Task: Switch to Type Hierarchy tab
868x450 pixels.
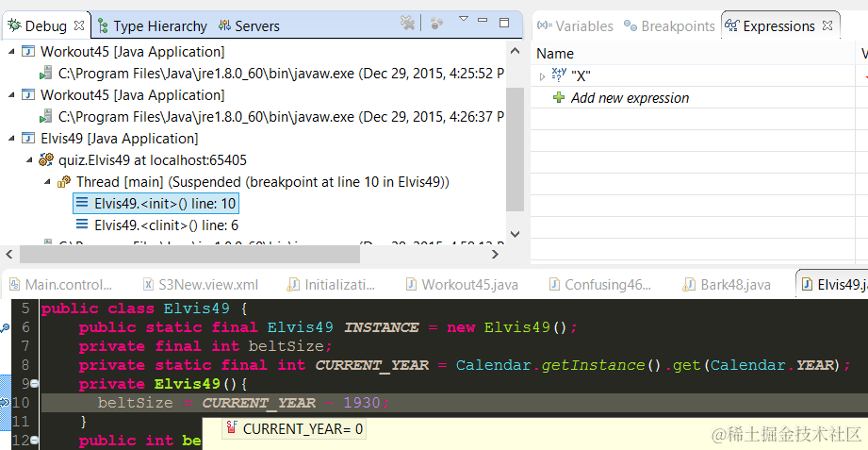Action: pos(152,25)
